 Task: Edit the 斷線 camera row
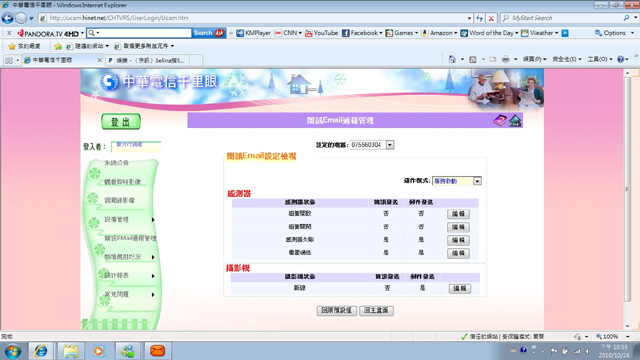[460, 289]
